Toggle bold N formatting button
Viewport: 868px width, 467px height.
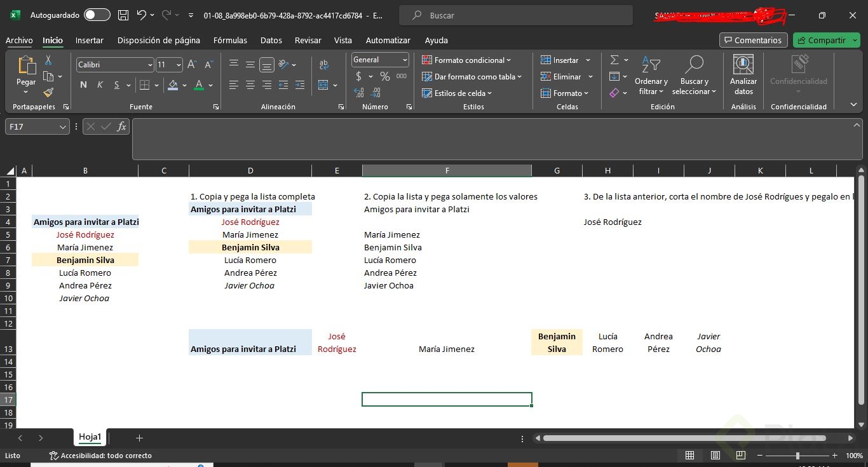(83, 85)
